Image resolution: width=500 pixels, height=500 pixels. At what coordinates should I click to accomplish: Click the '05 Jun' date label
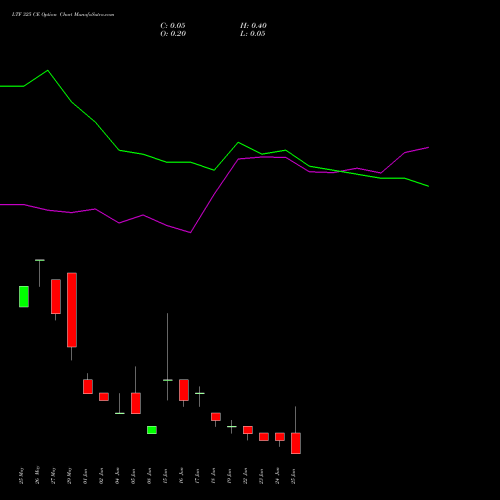(x=134, y=476)
